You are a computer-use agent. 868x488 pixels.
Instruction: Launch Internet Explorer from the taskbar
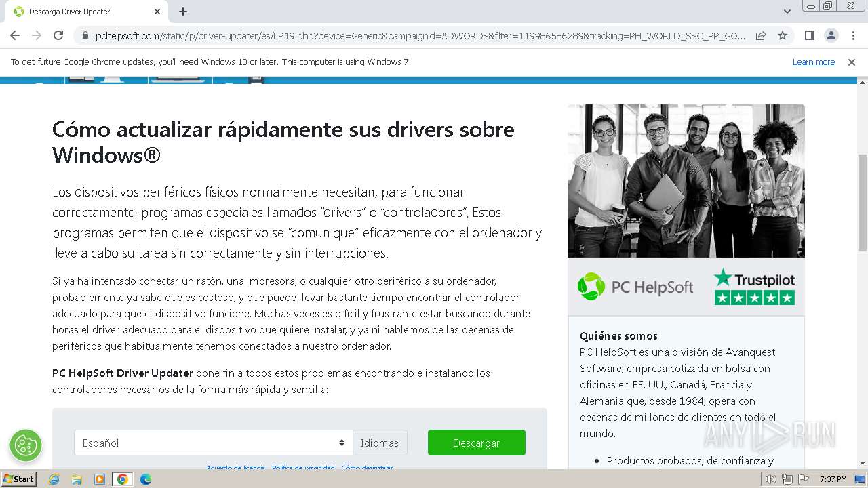click(x=54, y=479)
